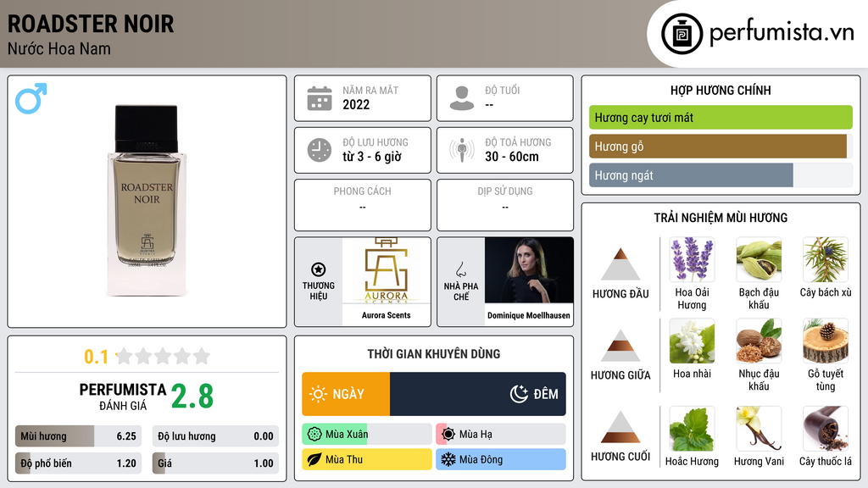
Task: Click the Độ phổ biến 1.20 score bar
Action: tap(78, 463)
